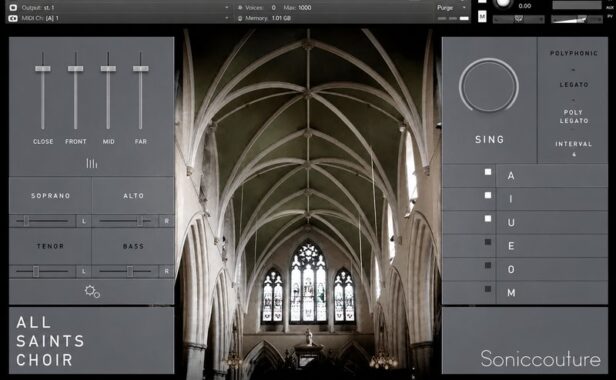Toggle the Bass R pan button
This screenshot has width=616, height=380.
[167, 271]
